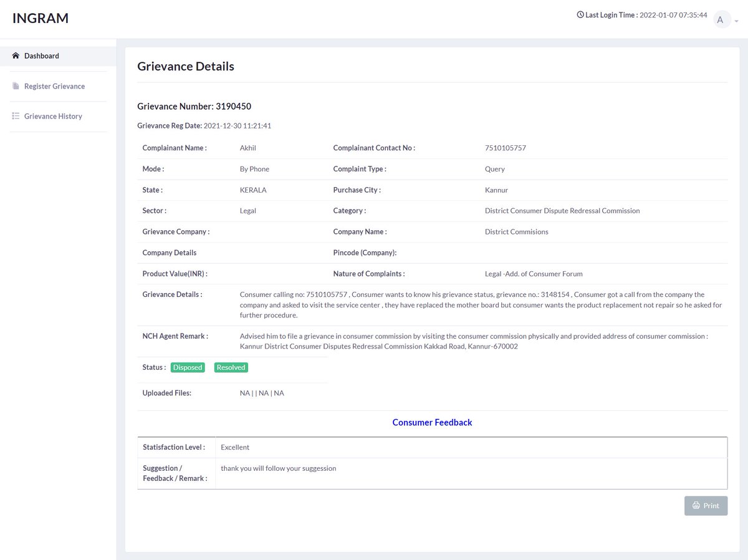This screenshot has width=748, height=560.
Task: Click the Statisfaction Level label
Action: click(x=174, y=447)
